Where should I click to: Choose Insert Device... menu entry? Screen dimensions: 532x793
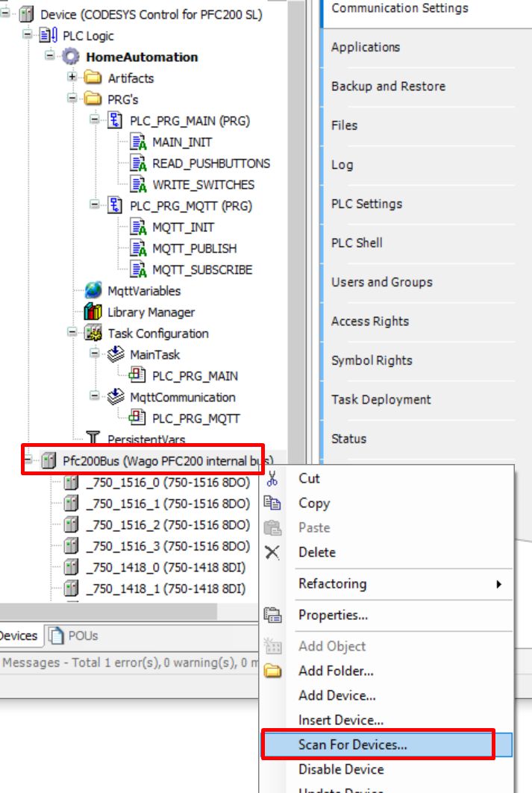pyautogui.click(x=388, y=720)
